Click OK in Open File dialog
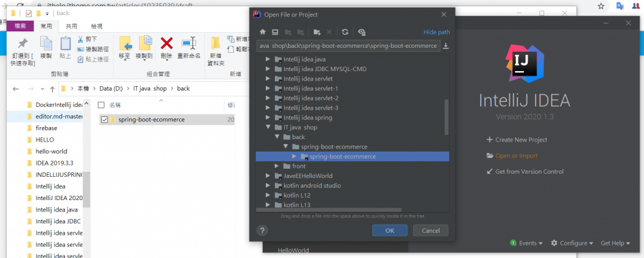Viewport: 644px width, 258px height. coord(390,230)
